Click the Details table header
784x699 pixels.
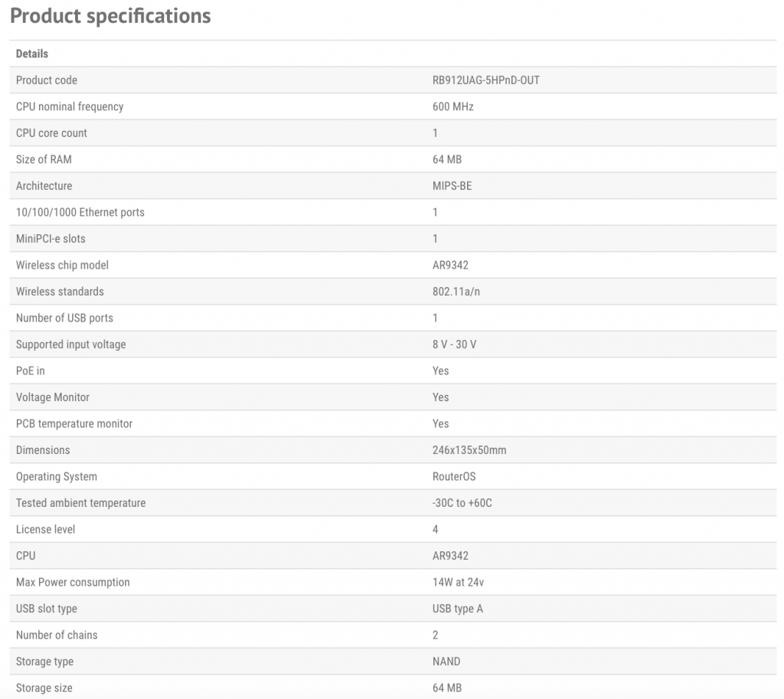(32, 54)
